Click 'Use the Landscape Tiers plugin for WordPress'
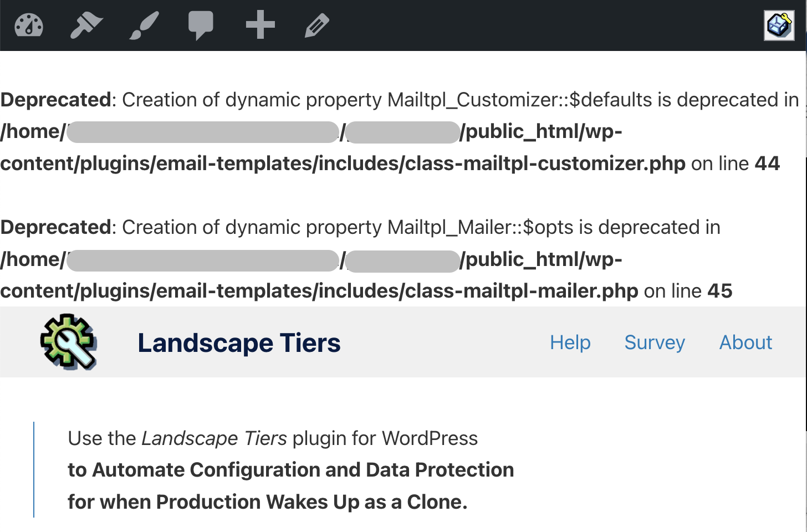This screenshot has width=807, height=532. point(273,438)
